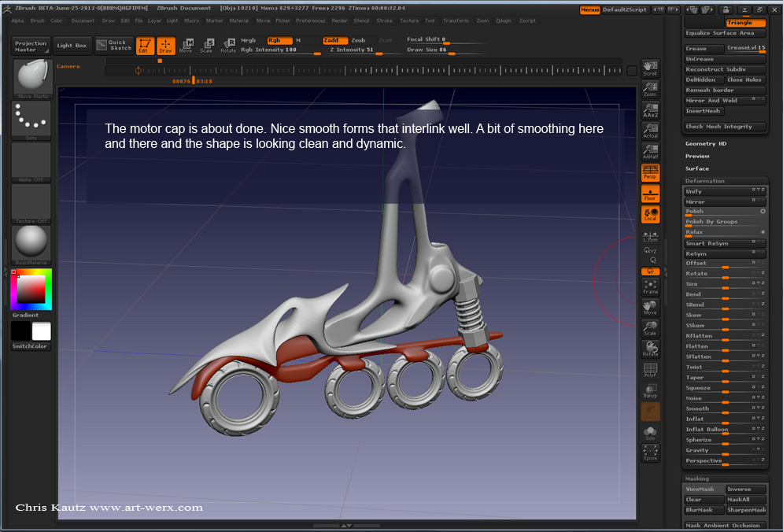Click the L.Sym local symmetry icon
Image resolution: width=783 pixels, height=532 pixels.
pos(650,236)
